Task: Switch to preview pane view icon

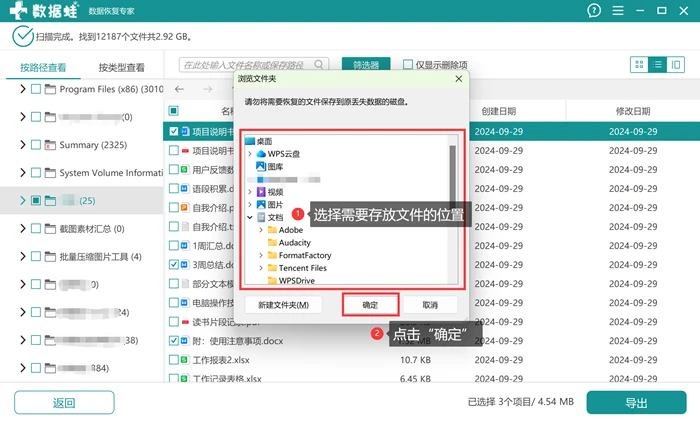Action: coord(676,65)
